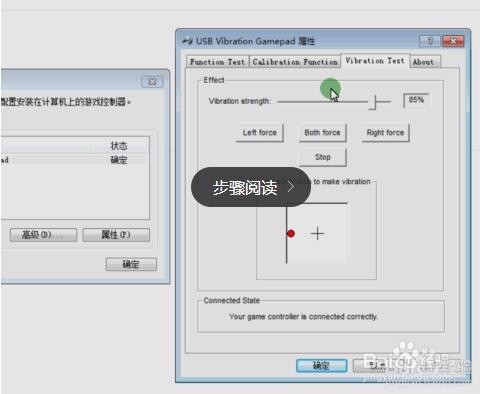The width and height of the screenshot is (480, 394).
Task: Click the red dot in vibration pad
Action: [291, 233]
